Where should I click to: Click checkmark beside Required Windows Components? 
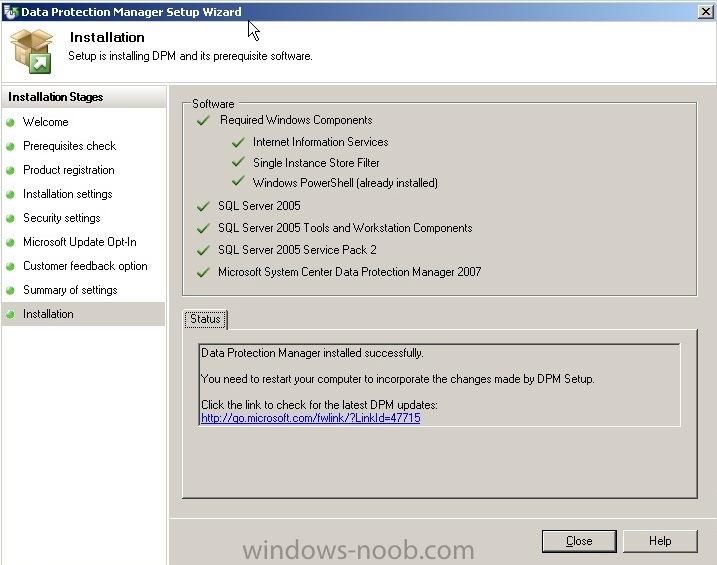tap(203, 120)
